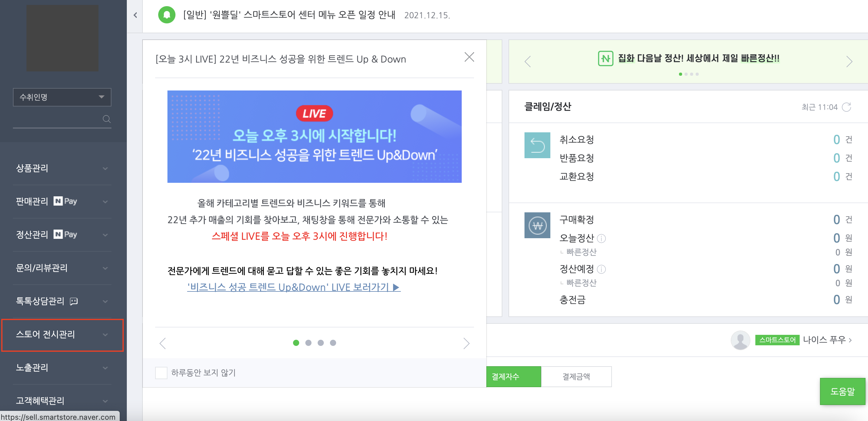
Task: Expand the 스토어 전시관리 menu
Action: pos(62,335)
